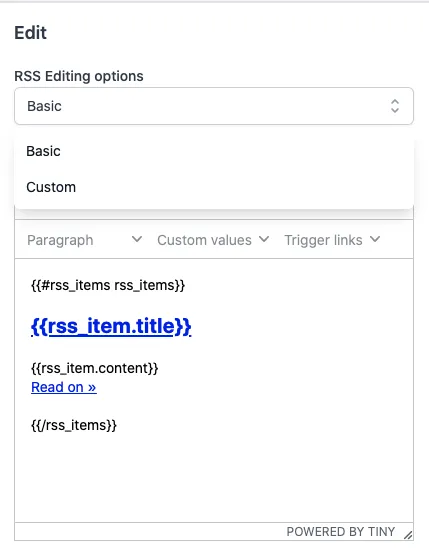Click the editor resize handle icon

click(x=408, y=535)
